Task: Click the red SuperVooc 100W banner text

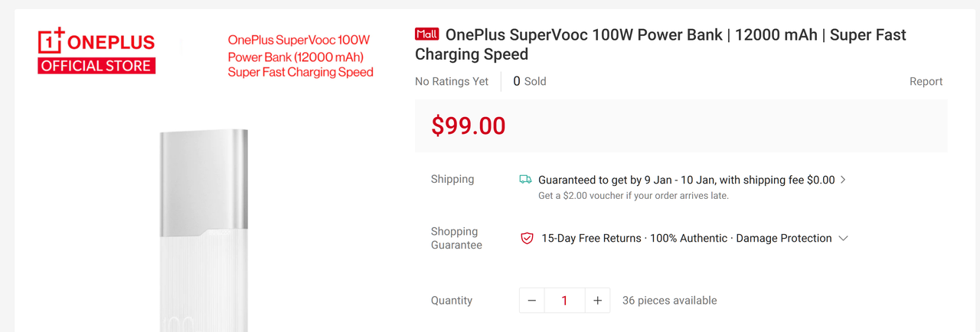Action: click(x=300, y=56)
